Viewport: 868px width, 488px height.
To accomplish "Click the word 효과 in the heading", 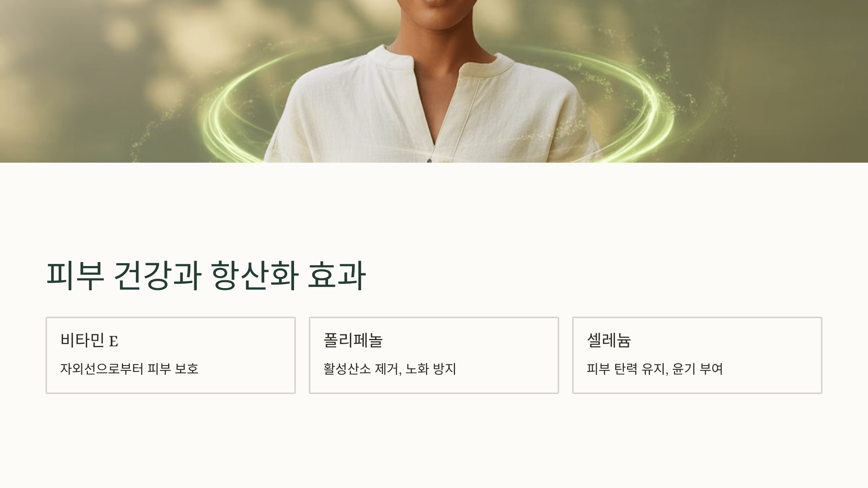I will pyautogui.click(x=337, y=275).
